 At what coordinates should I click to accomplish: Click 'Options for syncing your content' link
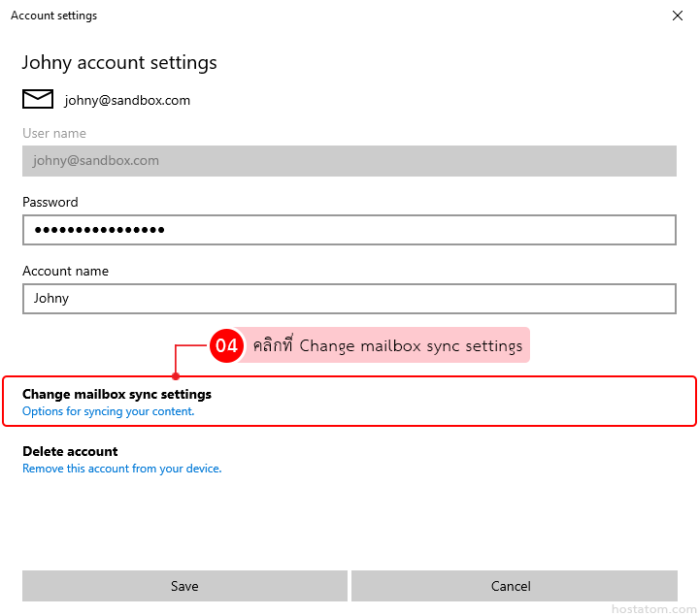[109, 411]
